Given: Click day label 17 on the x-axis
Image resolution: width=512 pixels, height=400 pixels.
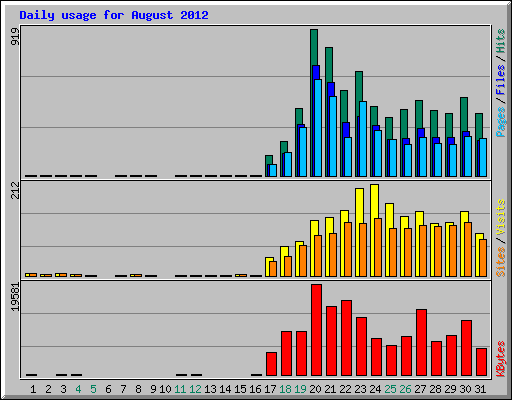Looking at the screenshot, I should [x=270, y=389].
